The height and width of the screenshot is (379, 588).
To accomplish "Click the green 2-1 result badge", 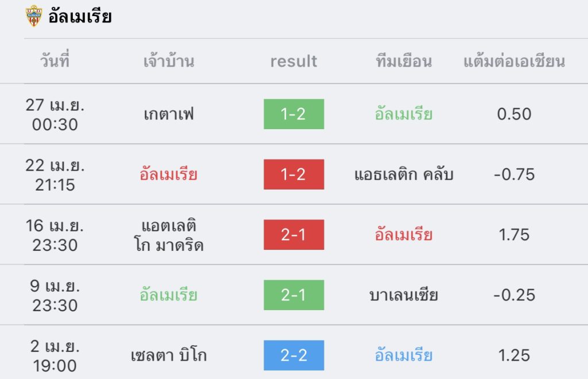I will [293, 295].
